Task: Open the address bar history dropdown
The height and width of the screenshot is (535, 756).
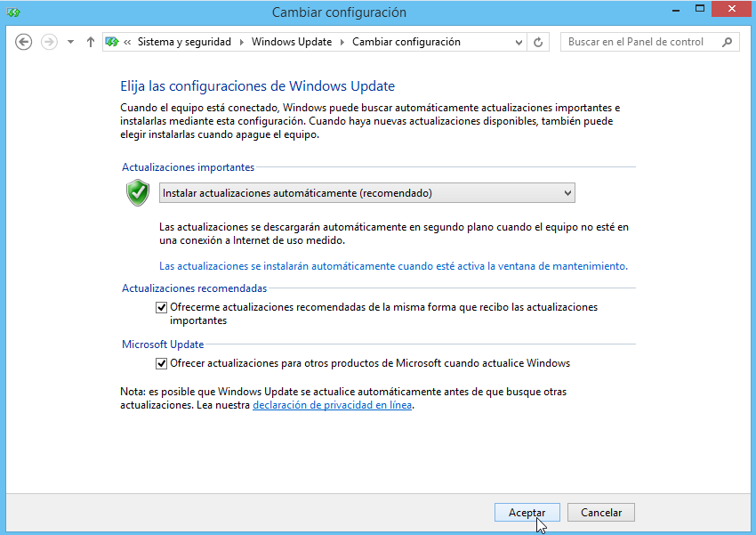Action: pyautogui.click(x=519, y=43)
